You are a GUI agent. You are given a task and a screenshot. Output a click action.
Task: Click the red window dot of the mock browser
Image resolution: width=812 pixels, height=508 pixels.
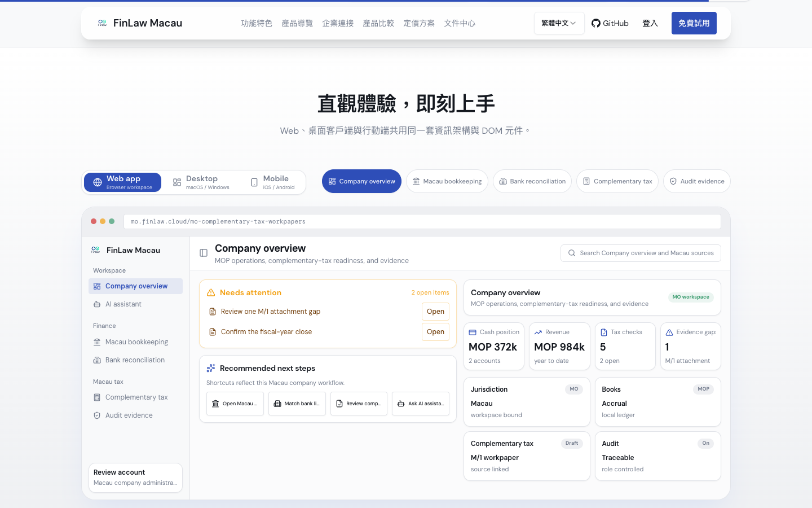pyautogui.click(x=94, y=221)
